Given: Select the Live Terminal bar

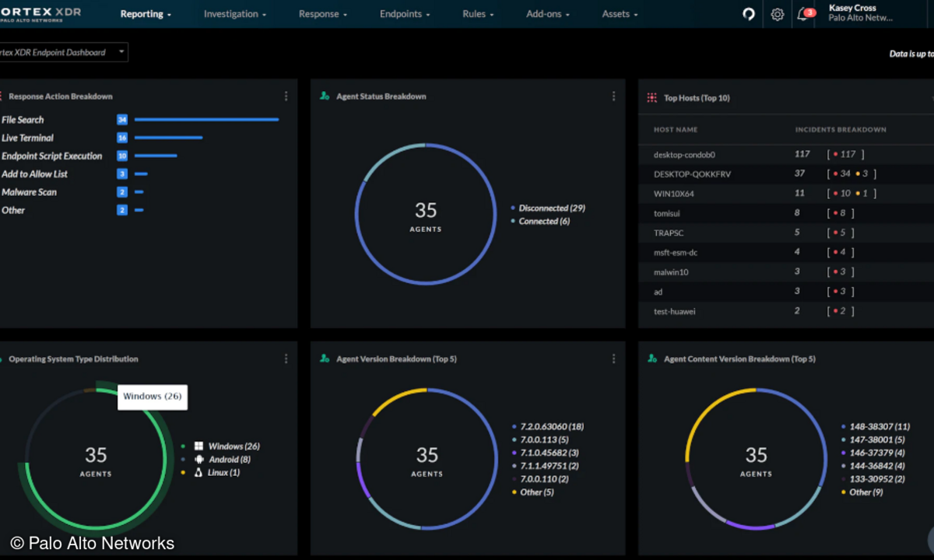Looking at the screenshot, I should [168, 138].
